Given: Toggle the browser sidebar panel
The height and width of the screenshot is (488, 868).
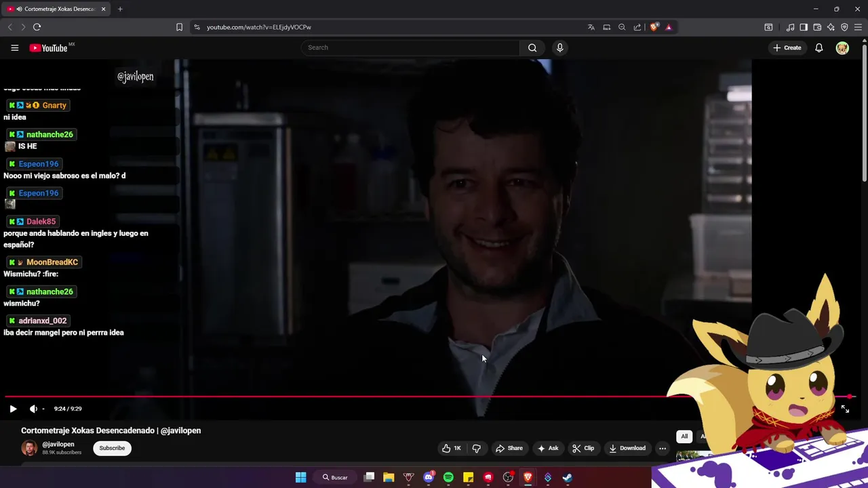Looking at the screenshot, I should pyautogui.click(x=804, y=27).
